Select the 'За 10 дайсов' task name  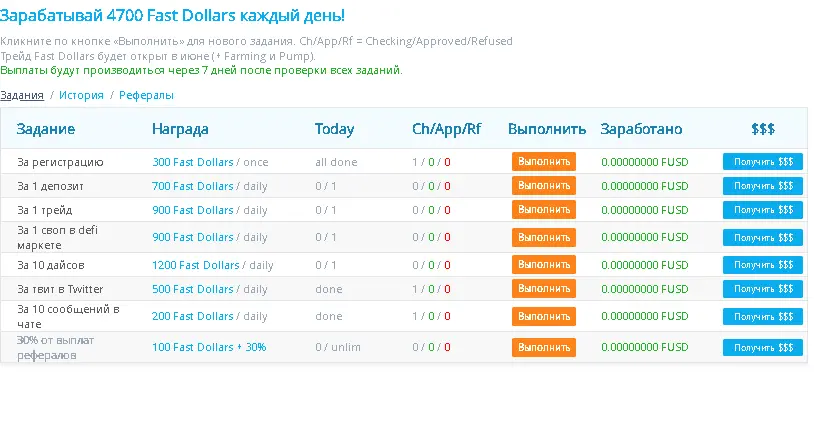click(51, 265)
